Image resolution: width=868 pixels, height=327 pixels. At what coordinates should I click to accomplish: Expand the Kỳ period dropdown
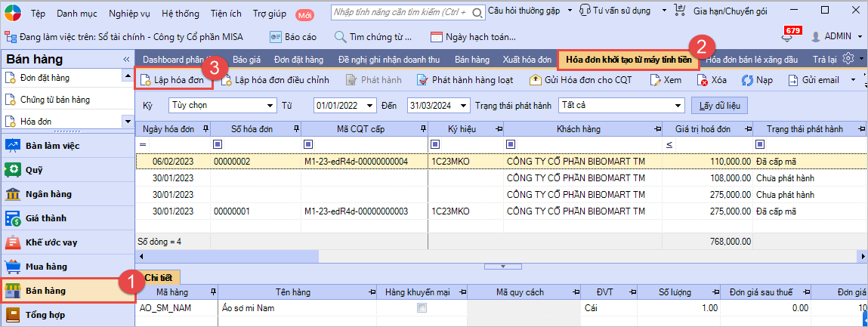[270, 105]
